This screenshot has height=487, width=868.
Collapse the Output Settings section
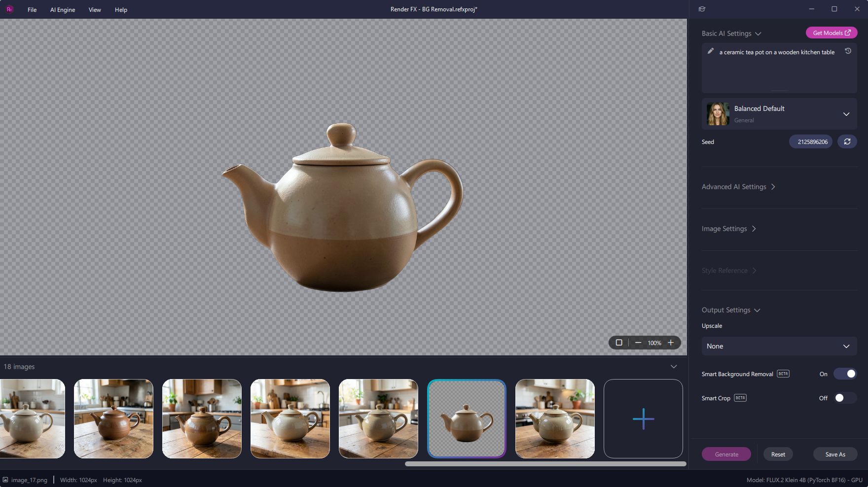731,310
